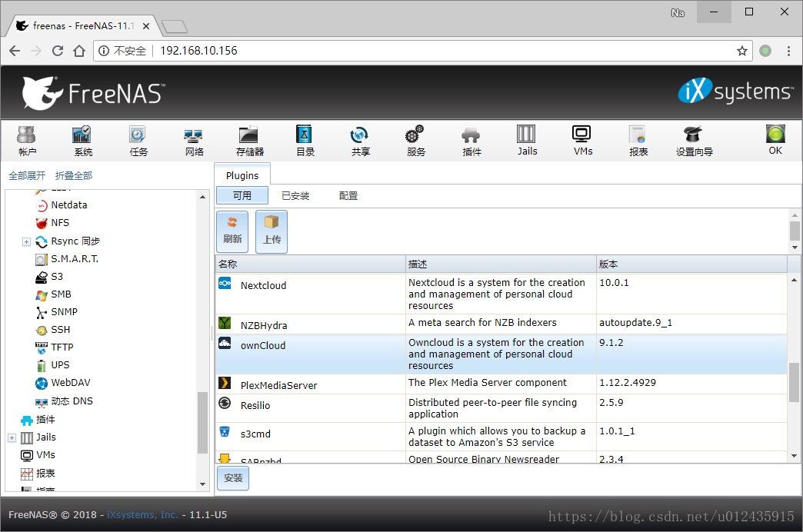Expand the Rsync 同步 tree node

(x=27, y=241)
